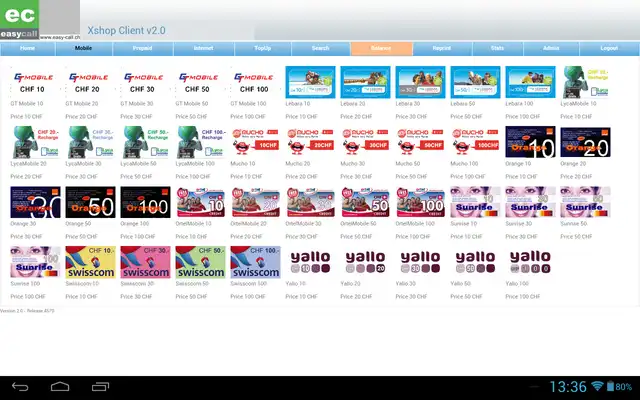Pick the Yallo 100 voucher

[x=530, y=262]
